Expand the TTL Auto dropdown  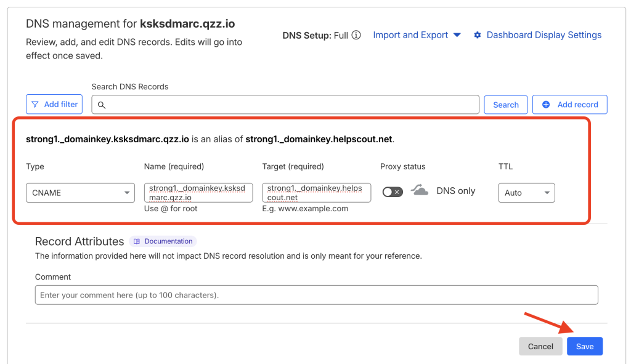pyautogui.click(x=526, y=193)
